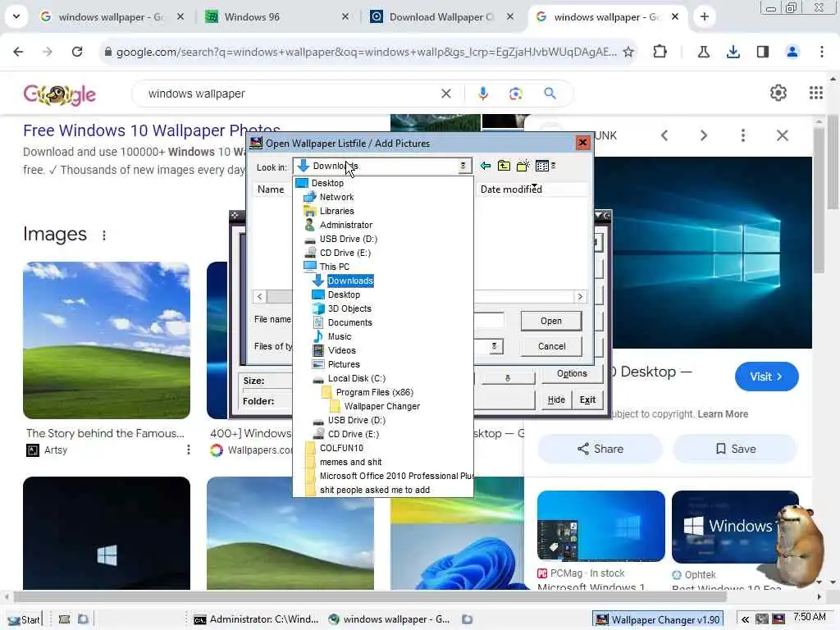Switch to the Download Wallpaper tab

click(x=442, y=17)
